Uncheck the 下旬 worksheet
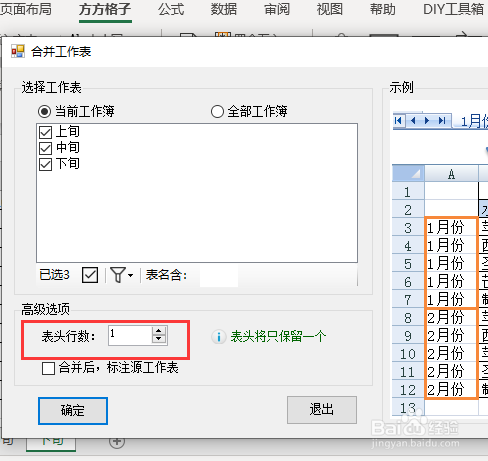 pos(46,164)
